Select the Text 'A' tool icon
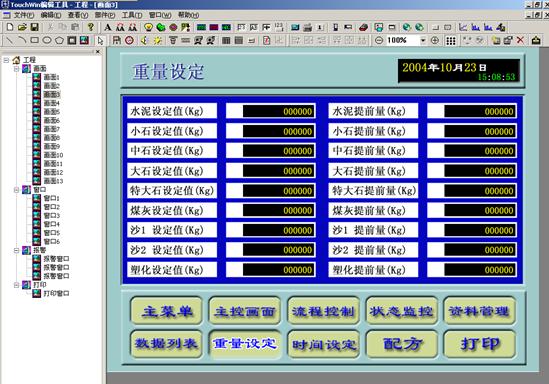The image size is (549, 384). coord(108,27)
